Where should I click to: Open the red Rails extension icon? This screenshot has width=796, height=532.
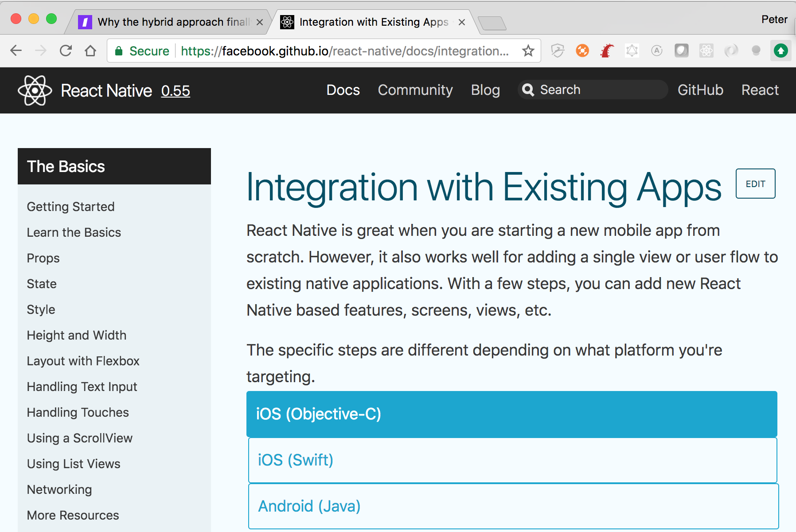point(607,51)
